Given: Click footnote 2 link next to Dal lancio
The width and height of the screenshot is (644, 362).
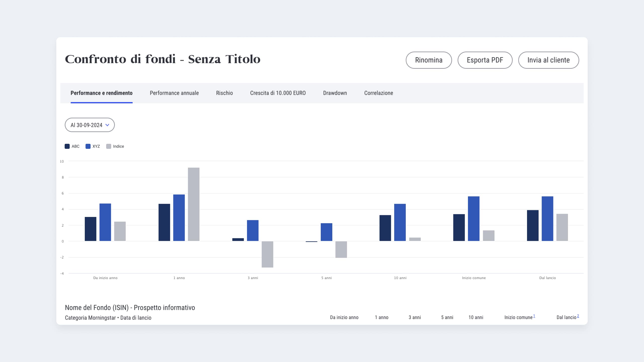Looking at the screenshot, I should coord(578,316).
